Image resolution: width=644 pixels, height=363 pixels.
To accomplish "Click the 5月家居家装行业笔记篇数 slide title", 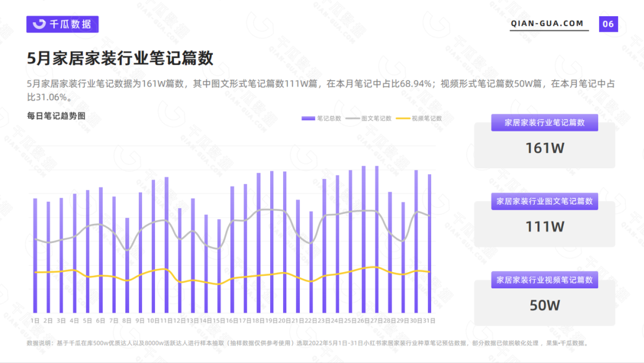I will (120, 59).
